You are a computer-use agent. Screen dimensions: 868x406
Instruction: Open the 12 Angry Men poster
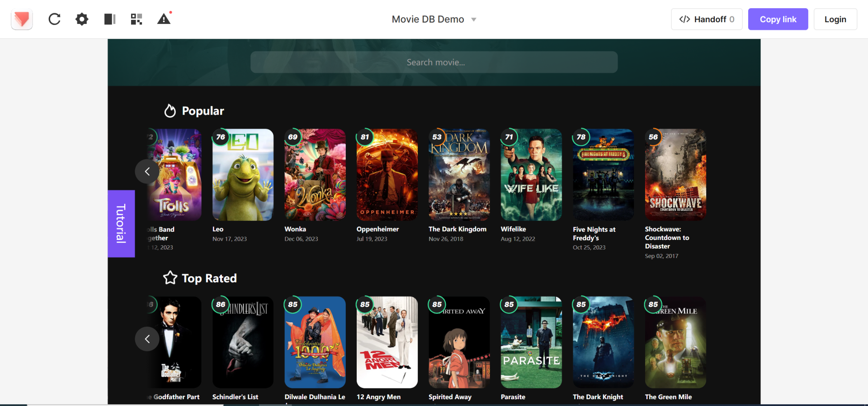coord(387,342)
